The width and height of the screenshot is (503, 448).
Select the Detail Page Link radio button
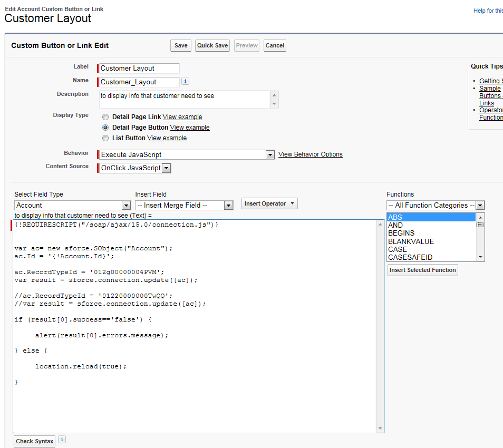click(105, 117)
